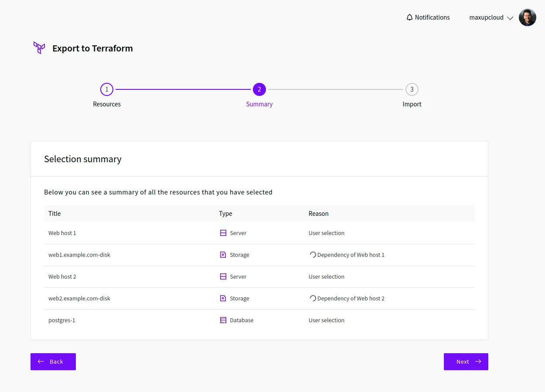545x392 pixels.
Task: Click the notifications bell icon
Action: tap(409, 17)
